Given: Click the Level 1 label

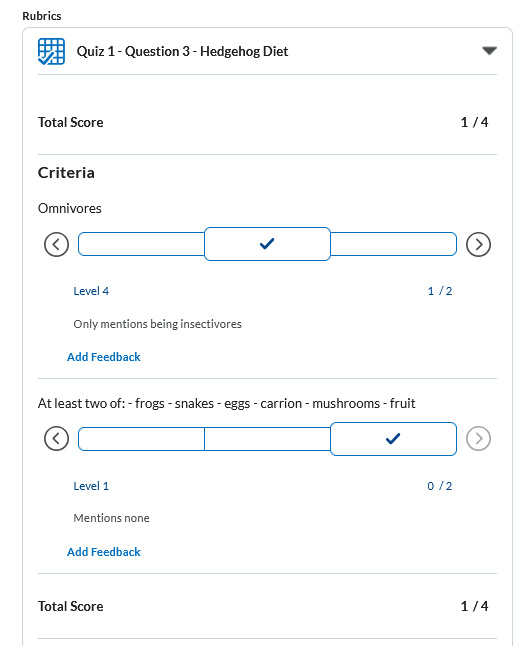Looking at the screenshot, I should click(x=91, y=486).
